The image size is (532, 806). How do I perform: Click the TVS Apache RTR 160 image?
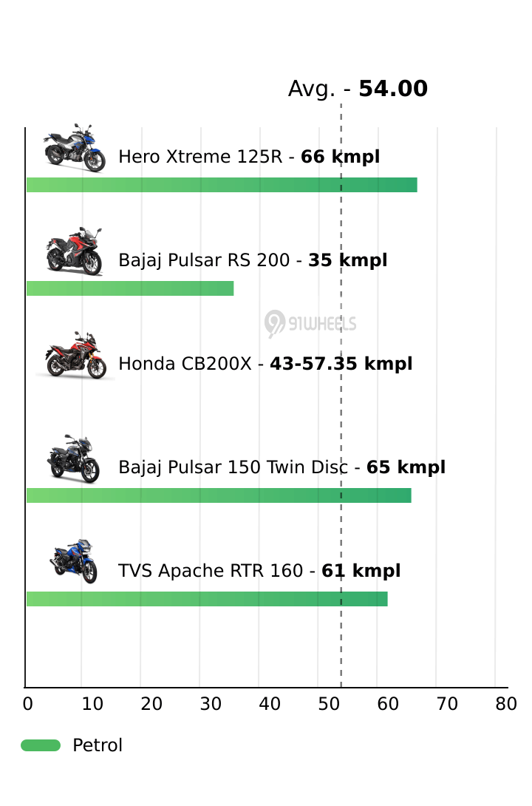pos(74,563)
